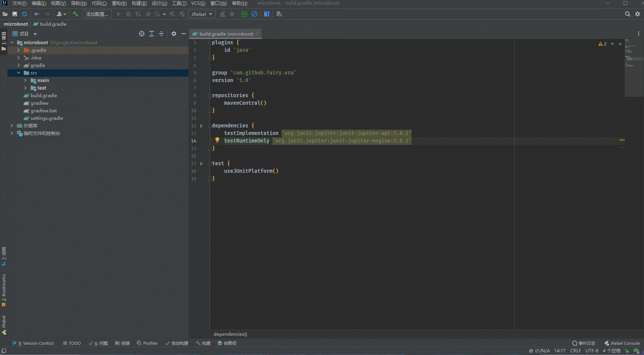644x355 pixels.
Task: Select gradlew.bat in project tree
Action: pos(44,110)
